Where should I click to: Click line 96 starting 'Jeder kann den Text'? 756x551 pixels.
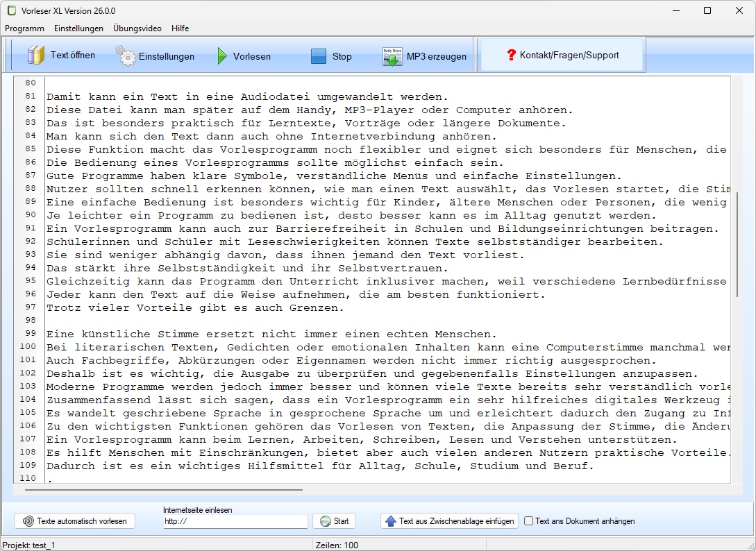pyautogui.click(x=296, y=294)
